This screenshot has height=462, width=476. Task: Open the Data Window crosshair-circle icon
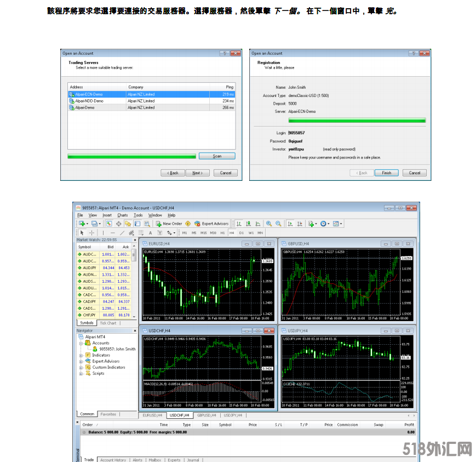coord(118,224)
